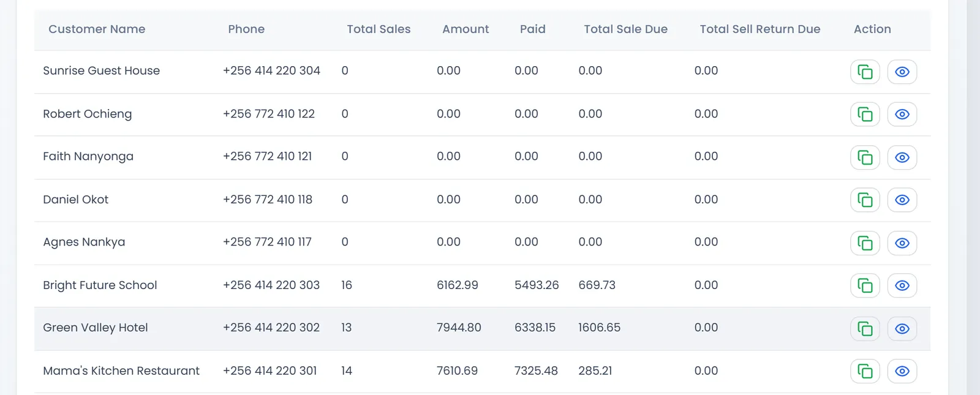Click sale due value 285.21

[x=595, y=371]
